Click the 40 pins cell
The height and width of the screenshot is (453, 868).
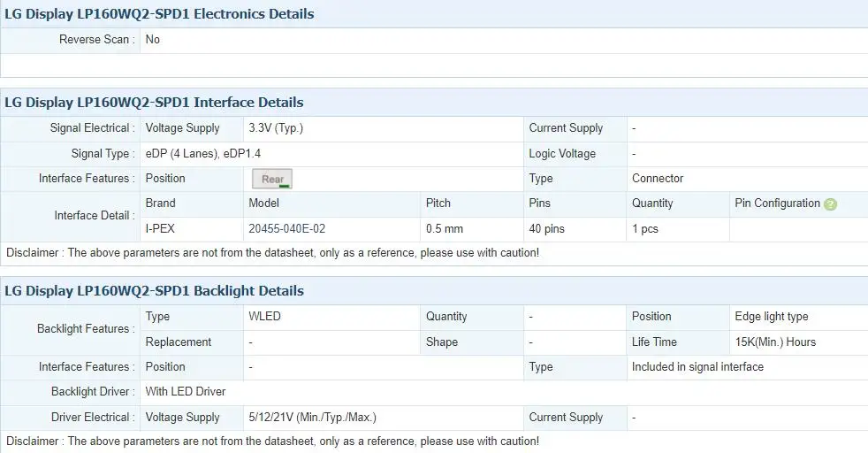coord(546,229)
